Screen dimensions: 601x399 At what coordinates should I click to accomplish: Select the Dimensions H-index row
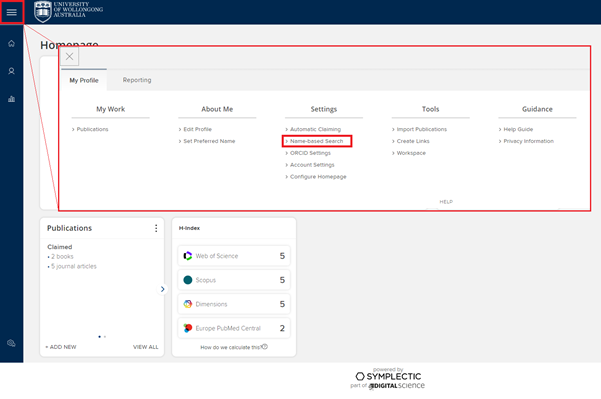pyautogui.click(x=234, y=304)
